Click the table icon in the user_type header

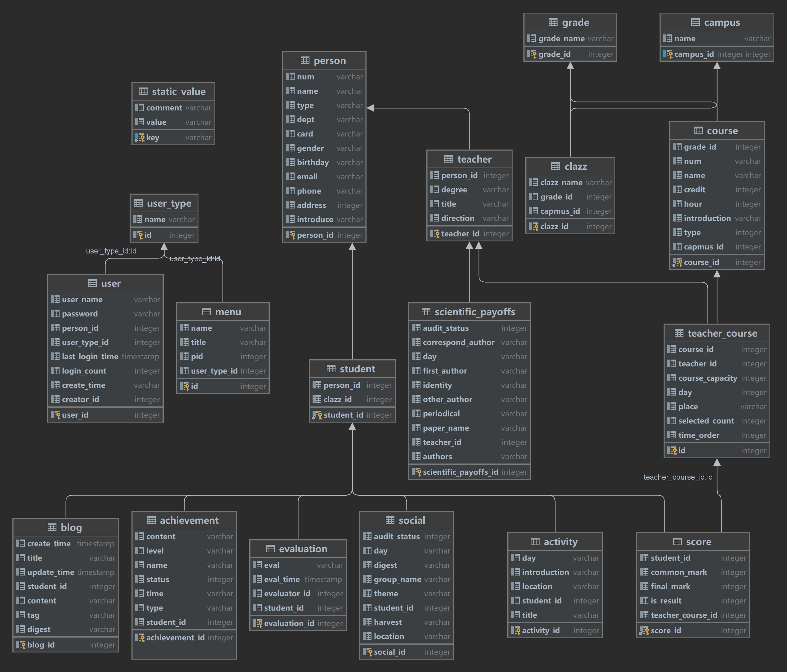(x=138, y=203)
